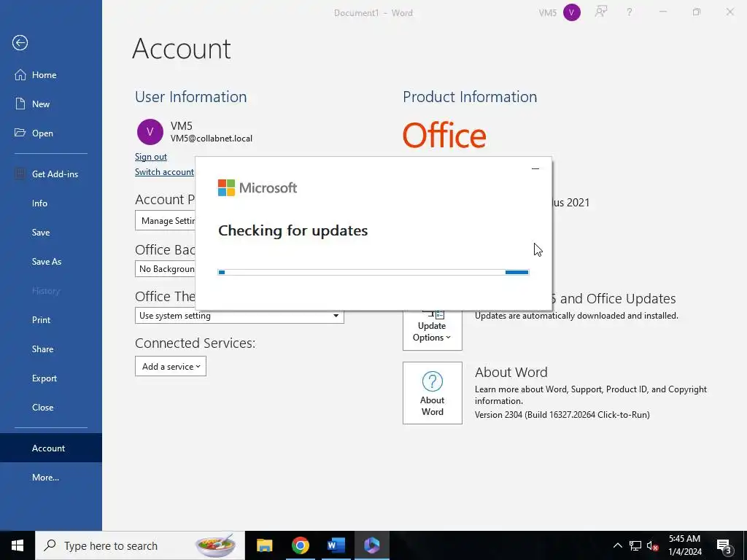Screen dimensions: 747x560
Task: Click the Word taskbar icon
Action: tap(336, 545)
